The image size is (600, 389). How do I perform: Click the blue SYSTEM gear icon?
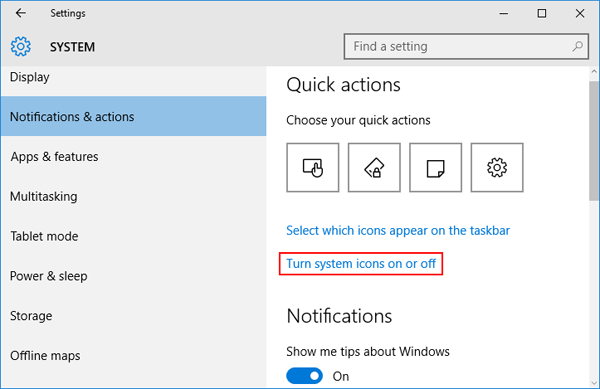tap(21, 47)
